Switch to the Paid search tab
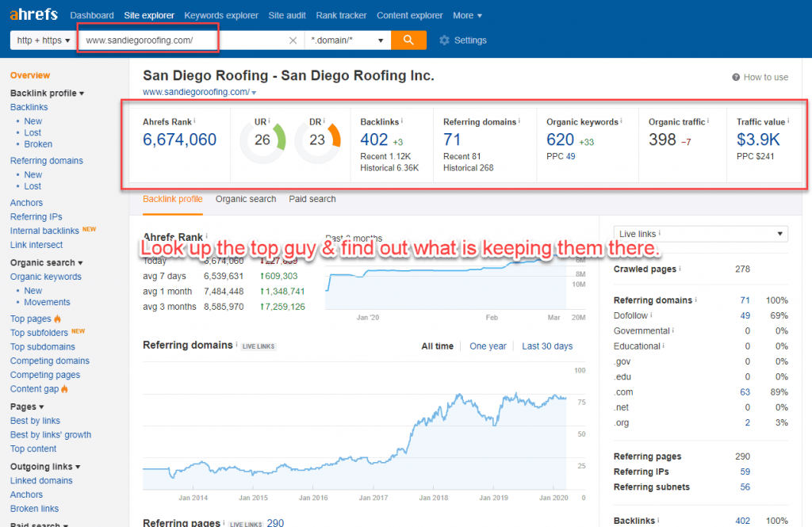 point(312,199)
